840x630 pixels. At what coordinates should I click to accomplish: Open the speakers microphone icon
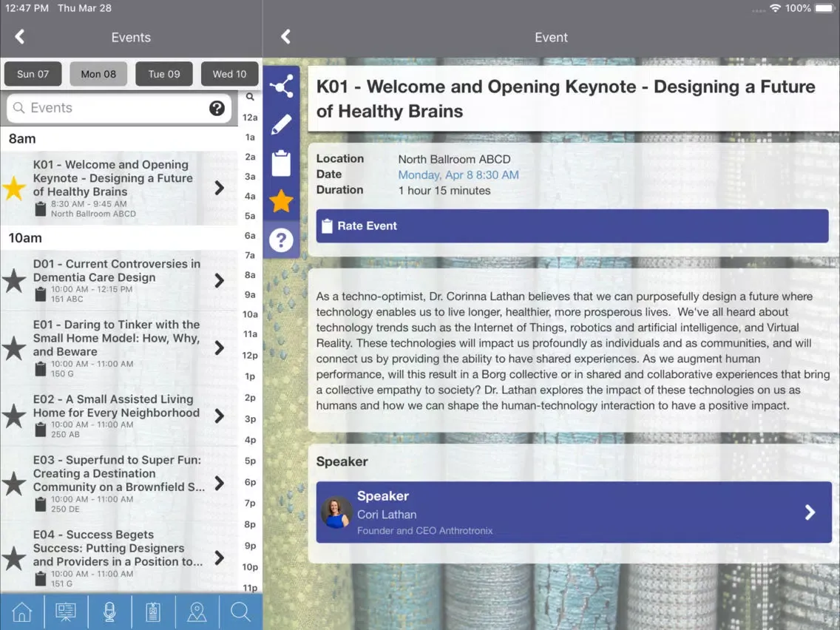pos(109,612)
